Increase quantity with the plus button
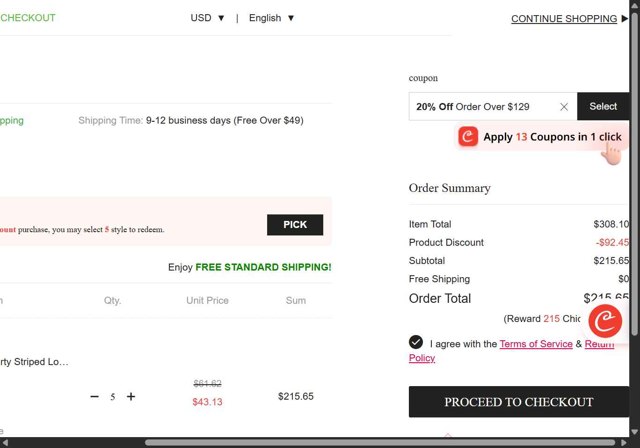This screenshot has height=448, width=640. pyautogui.click(x=131, y=396)
